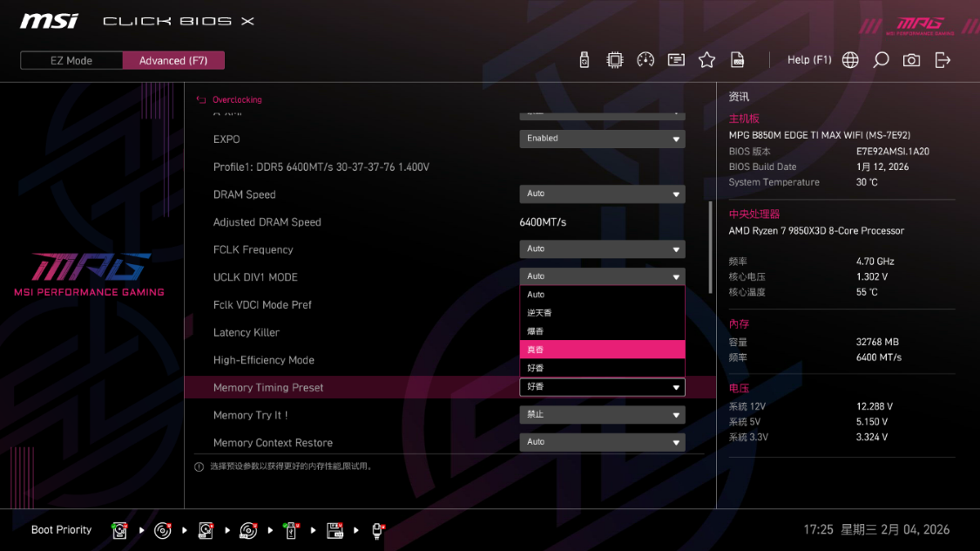Click the AMD Ryzen 7 9850X3D processor text

tap(816, 231)
